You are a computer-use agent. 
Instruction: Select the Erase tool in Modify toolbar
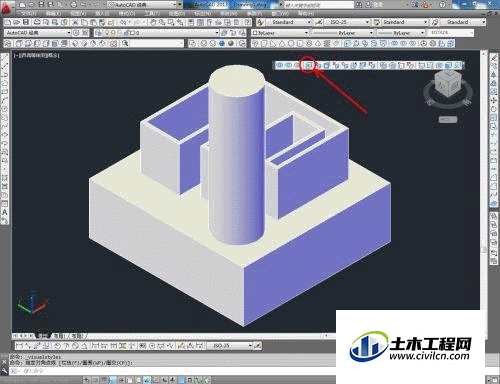point(494,57)
